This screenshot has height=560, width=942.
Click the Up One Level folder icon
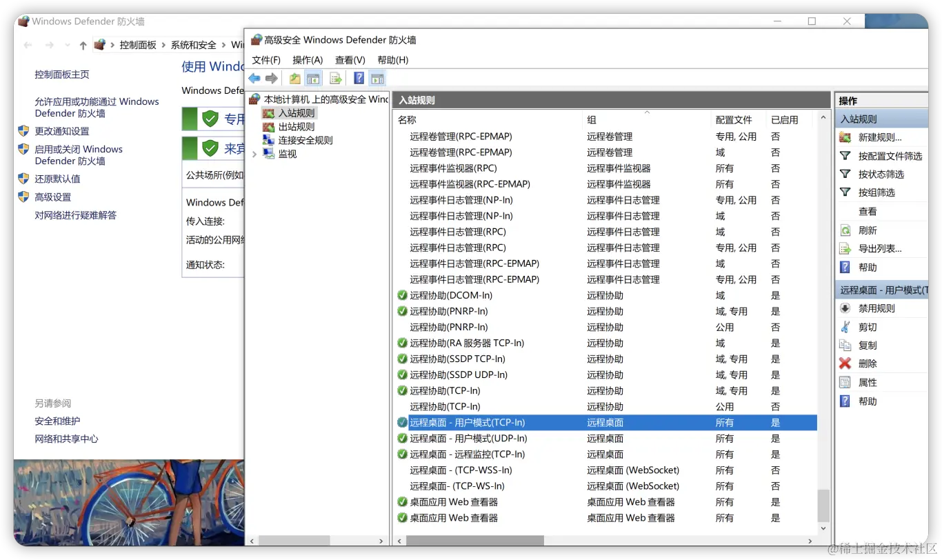point(295,79)
